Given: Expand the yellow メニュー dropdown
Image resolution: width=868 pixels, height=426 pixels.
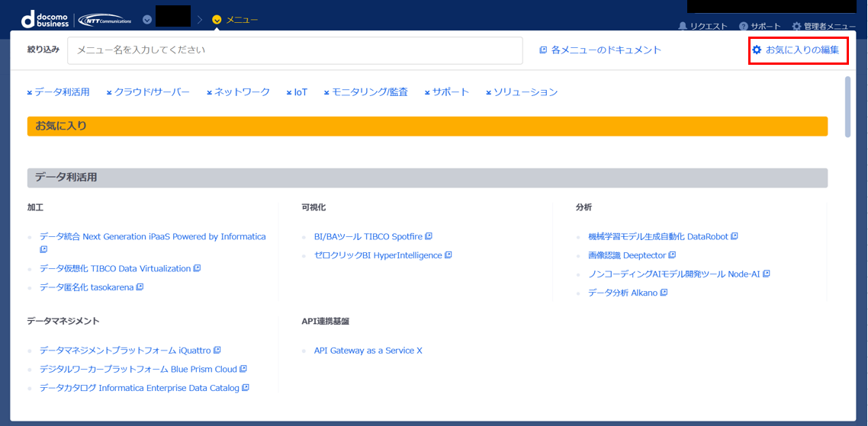Looking at the screenshot, I should tap(217, 19).
